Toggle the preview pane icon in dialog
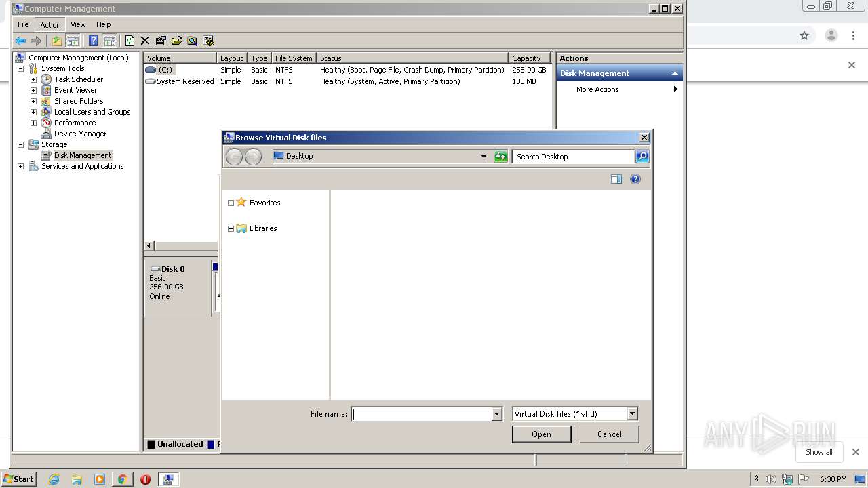 click(x=616, y=179)
